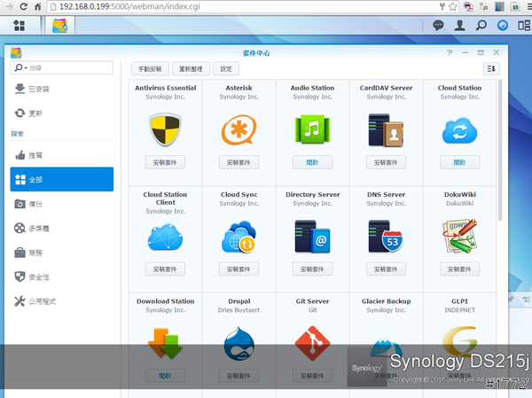
Task: Click the Download Station arrows icon
Action: coord(165,343)
